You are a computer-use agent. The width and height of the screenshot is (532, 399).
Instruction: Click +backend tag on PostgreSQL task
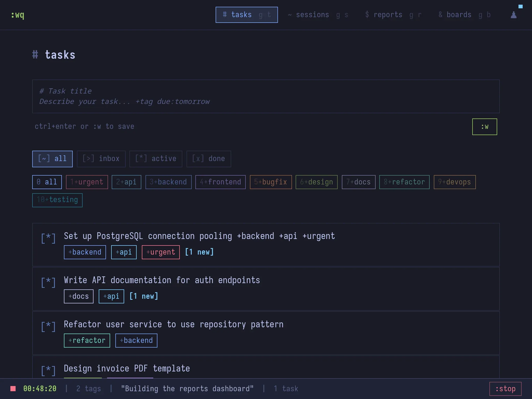(85, 252)
